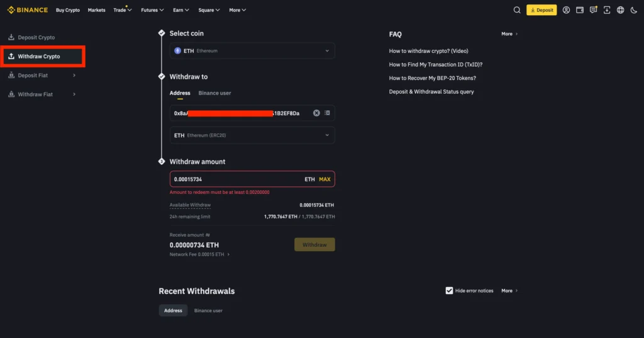Toggle dark mode moon icon
The image size is (644, 338).
pos(633,10)
